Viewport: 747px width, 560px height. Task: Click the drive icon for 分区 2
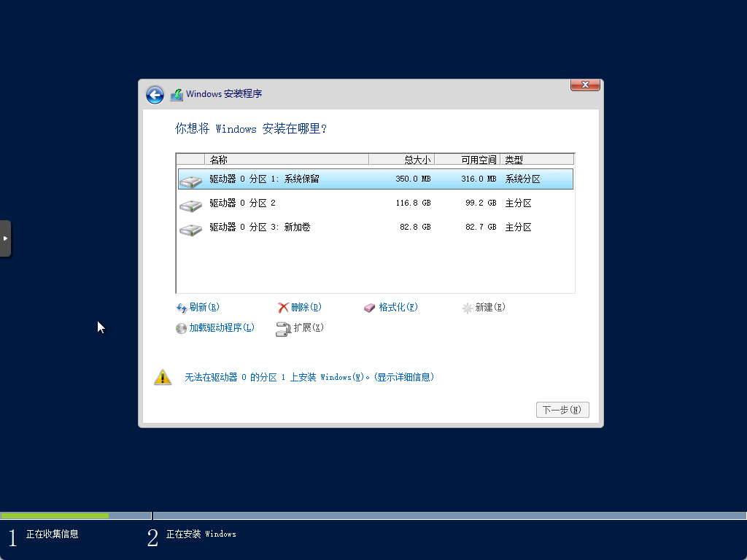tap(191, 205)
